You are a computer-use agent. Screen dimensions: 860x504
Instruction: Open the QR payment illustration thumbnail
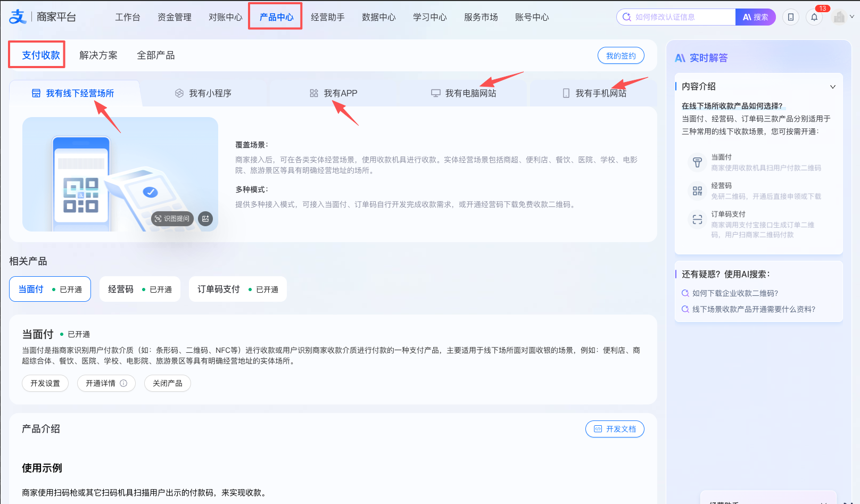coord(120,174)
